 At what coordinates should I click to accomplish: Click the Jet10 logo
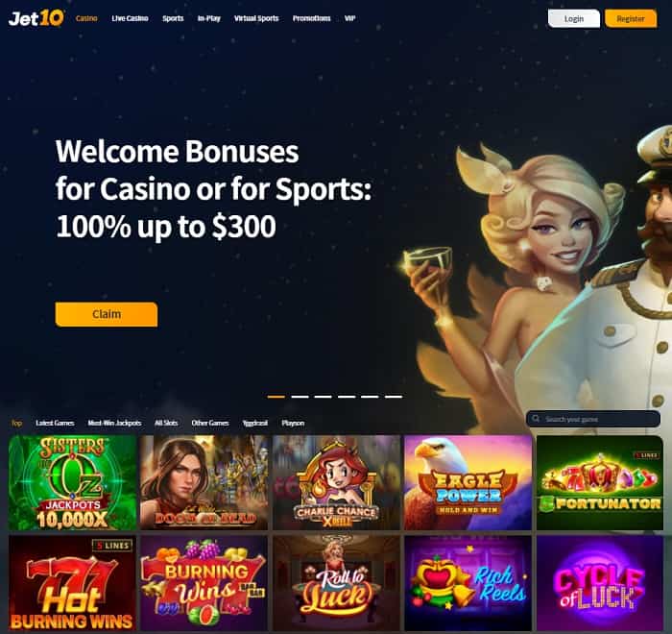[36, 18]
